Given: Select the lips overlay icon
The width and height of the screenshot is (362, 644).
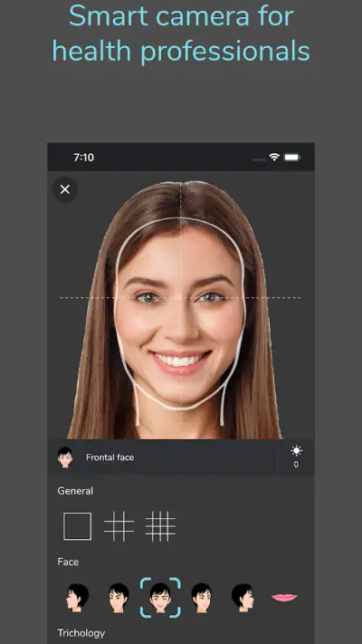Looking at the screenshot, I should 284,598.
